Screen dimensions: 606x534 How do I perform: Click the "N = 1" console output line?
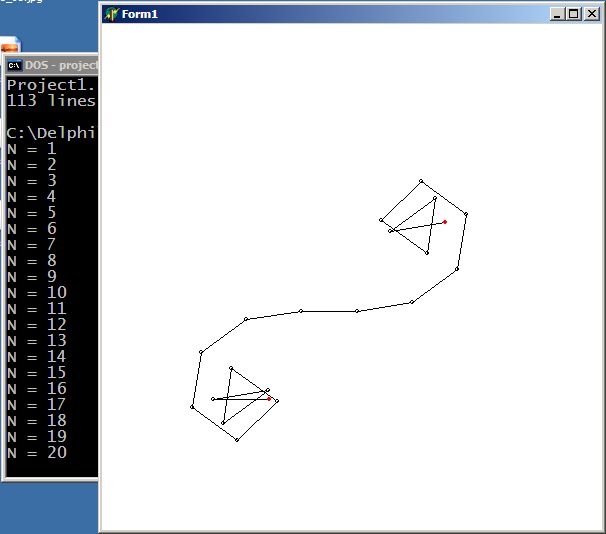[32, 149]
